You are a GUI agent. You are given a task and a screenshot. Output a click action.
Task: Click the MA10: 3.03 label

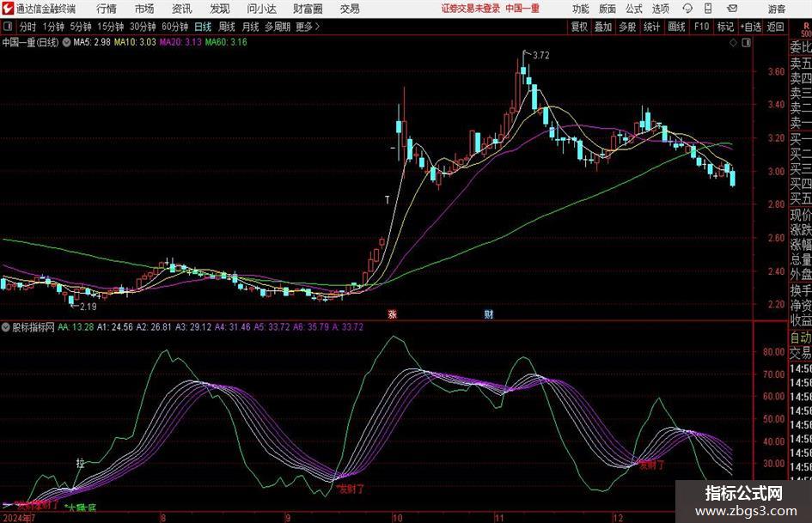[135, 42]
